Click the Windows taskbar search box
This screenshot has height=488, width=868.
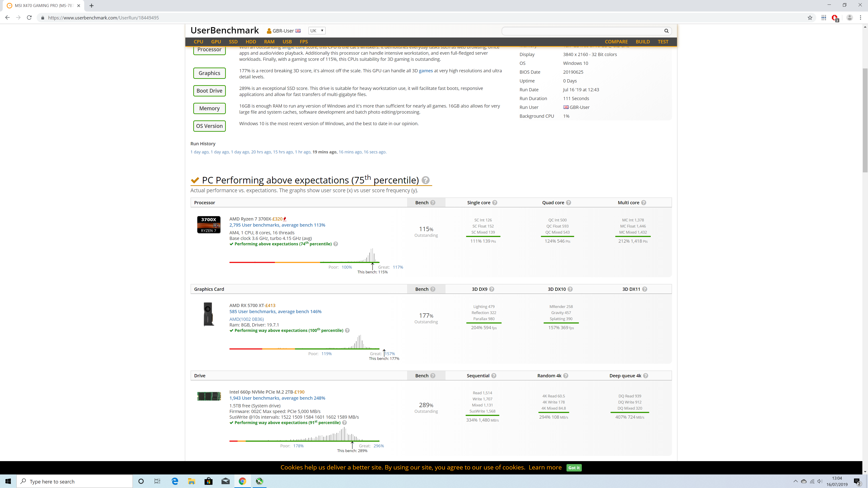[74, 481]
